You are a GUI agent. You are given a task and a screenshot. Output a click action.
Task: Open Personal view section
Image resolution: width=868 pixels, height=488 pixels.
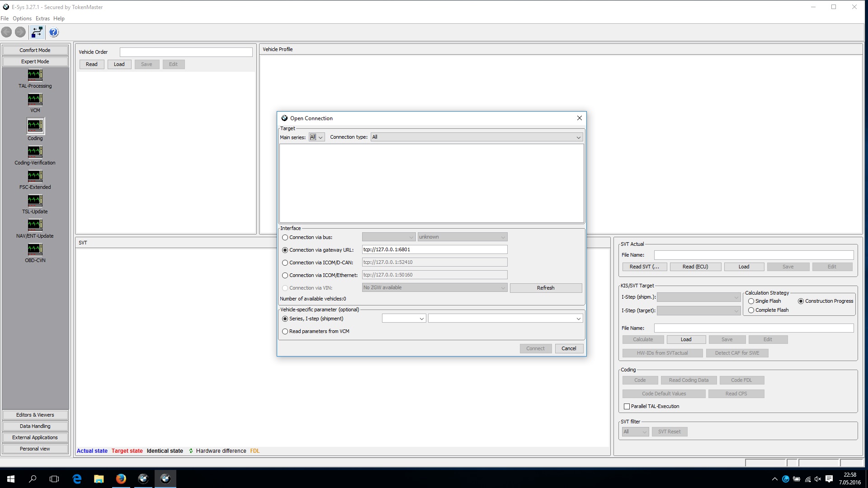pos(35,449)
